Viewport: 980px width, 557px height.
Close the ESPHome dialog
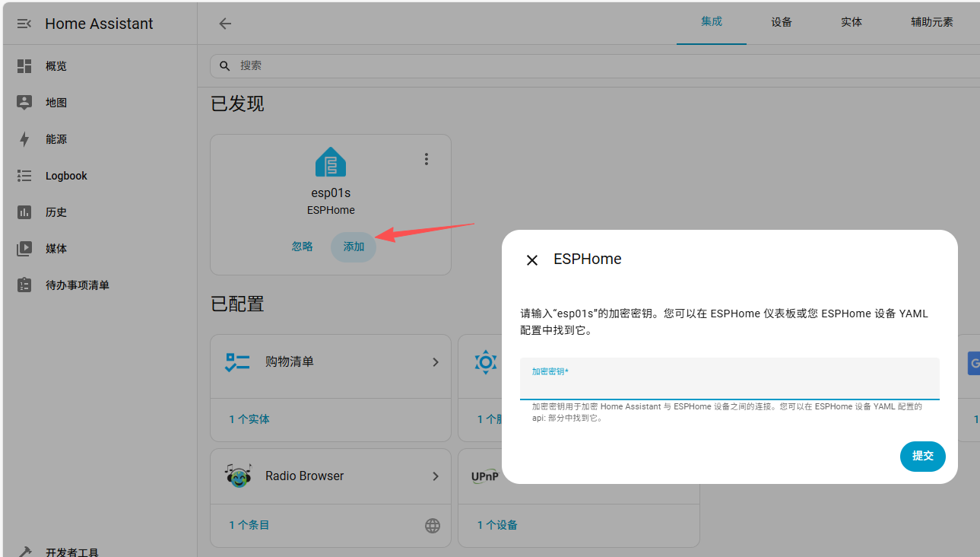click(x=532, y=260)
